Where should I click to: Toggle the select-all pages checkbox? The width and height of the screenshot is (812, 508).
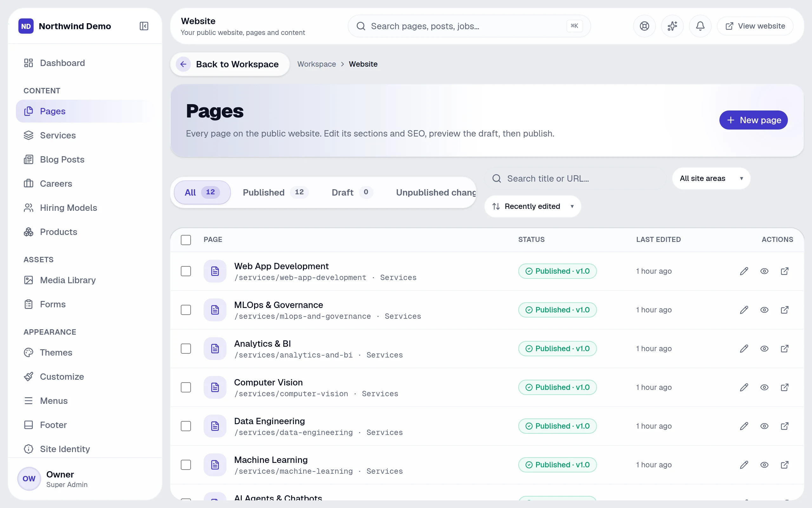186,240
